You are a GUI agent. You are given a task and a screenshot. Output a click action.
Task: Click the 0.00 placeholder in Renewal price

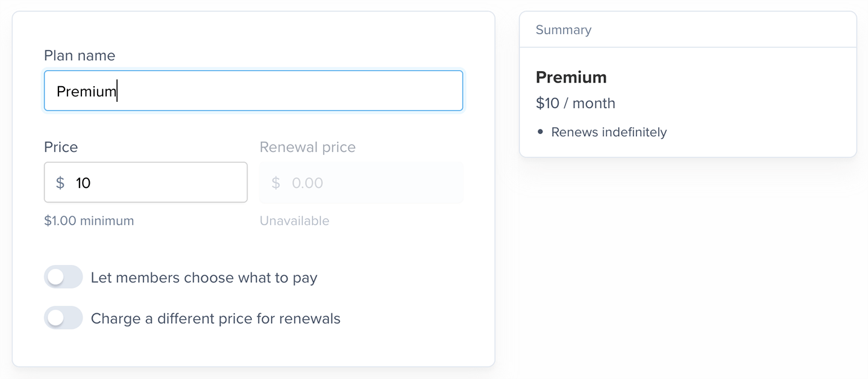coord(307,183)
